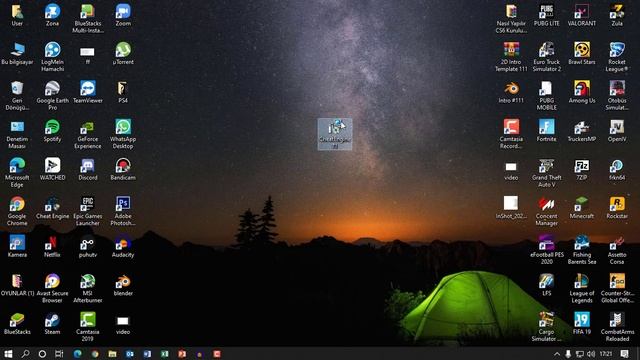Viewport: 640px width, 360px height.
Task: Open the notification center icon
Action: 624,354
